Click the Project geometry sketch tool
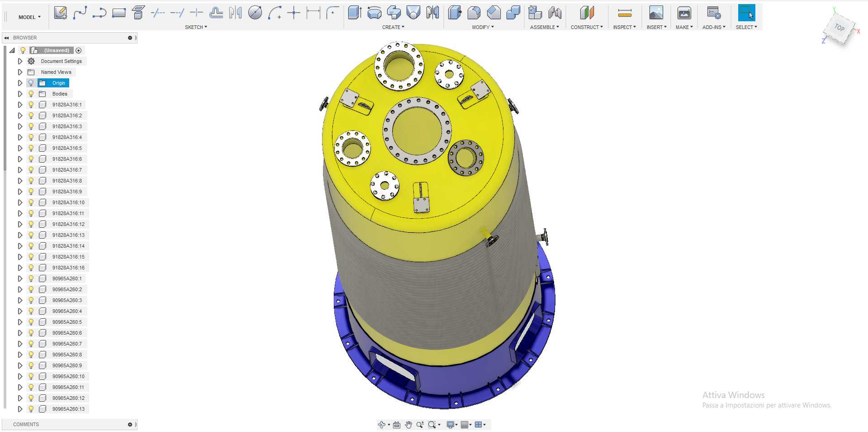 click(x=138, y=13)
